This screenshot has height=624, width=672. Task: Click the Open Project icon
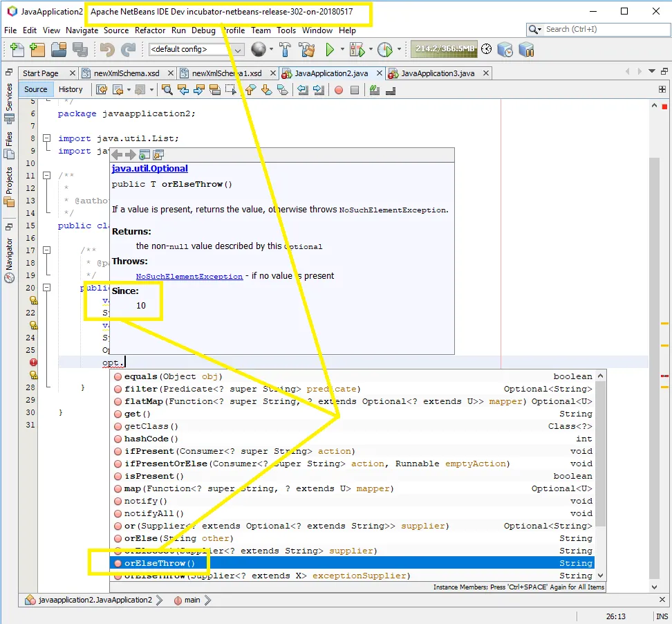pos(58,49)
